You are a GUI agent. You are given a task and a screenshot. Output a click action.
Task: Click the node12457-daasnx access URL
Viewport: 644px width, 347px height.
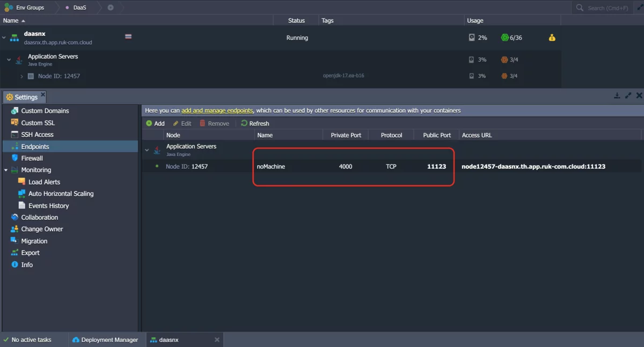[x=533, y=166]
